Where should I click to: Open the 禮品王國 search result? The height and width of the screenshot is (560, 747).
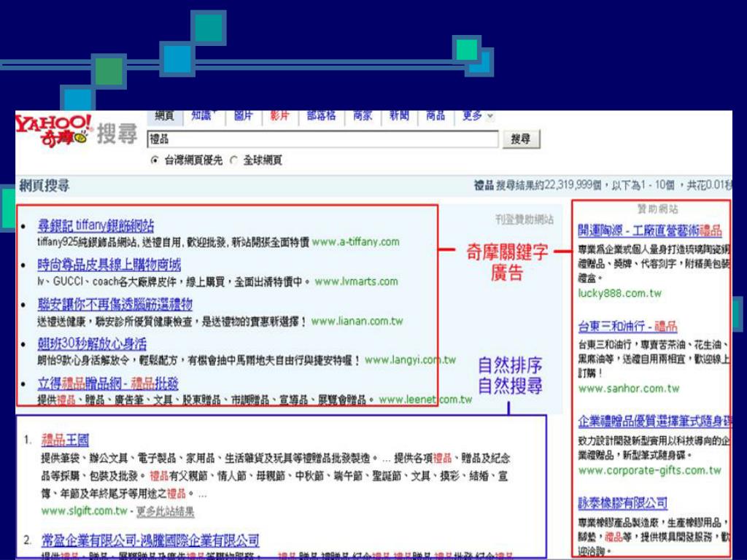[65, 440]
